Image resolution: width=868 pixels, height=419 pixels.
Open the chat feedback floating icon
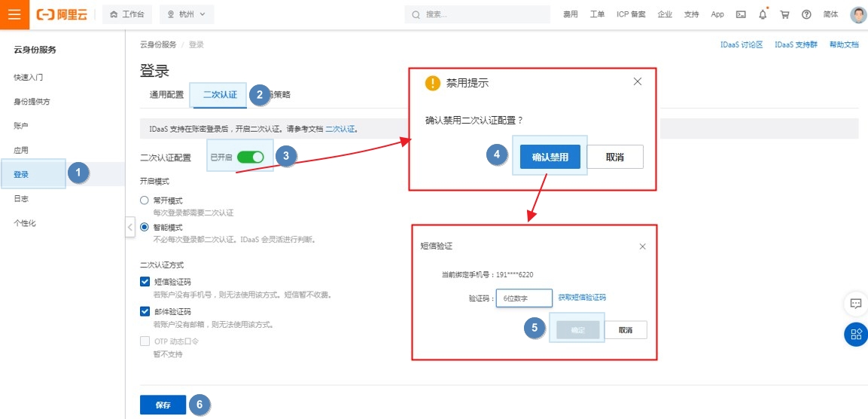click(855, 304)
